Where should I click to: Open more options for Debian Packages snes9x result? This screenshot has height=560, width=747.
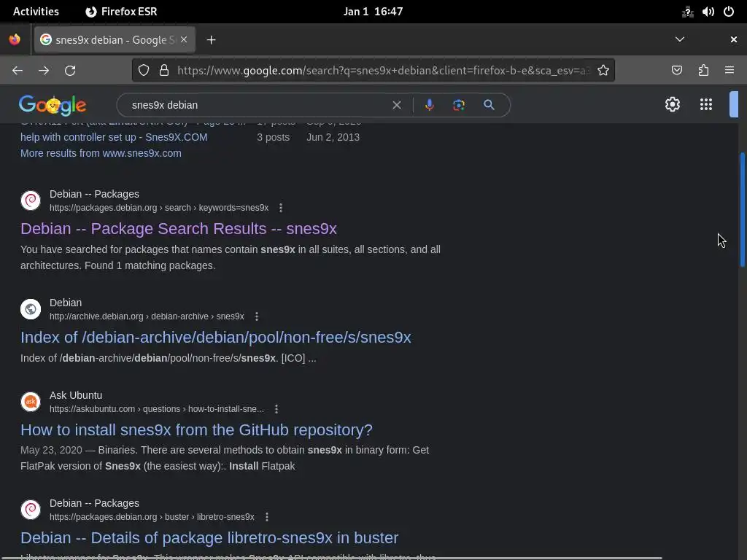[281, 208]
